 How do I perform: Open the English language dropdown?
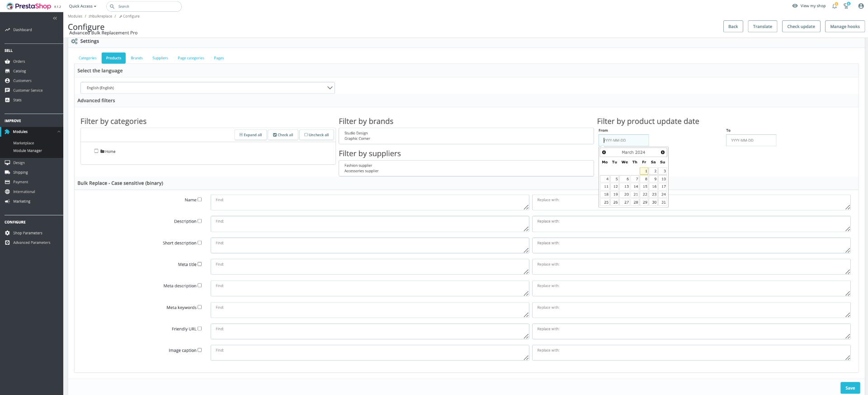208,88
